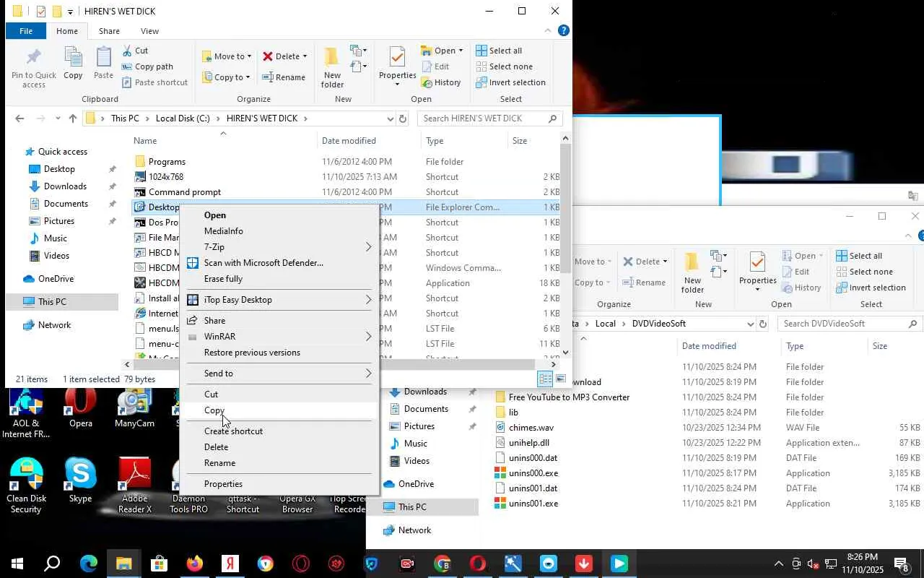Image resolution: width=924 pixels, height=578 pixels.
Task: Click the Up arrow beside the HIREN'S address bar
Action: pyautogui.click(x=72, y=118)
